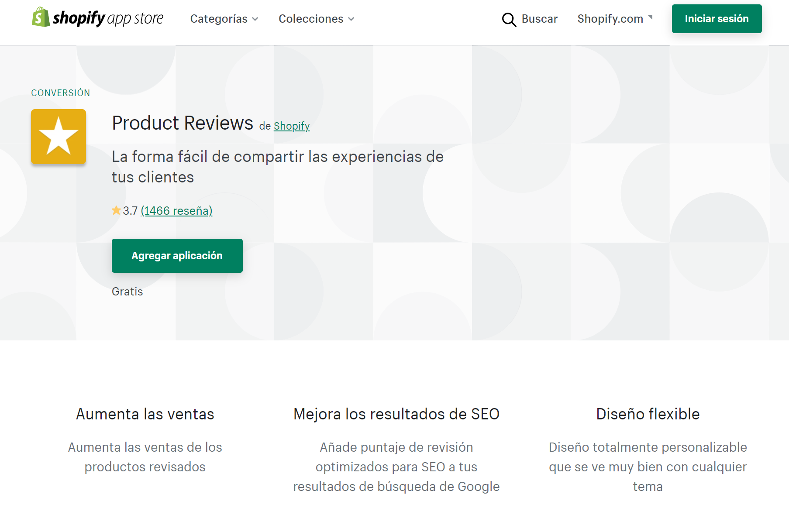Image resolution: width=789 pixels, height=532 pixels.
Task: Open the Buscar search link
Action: [539, 19]
